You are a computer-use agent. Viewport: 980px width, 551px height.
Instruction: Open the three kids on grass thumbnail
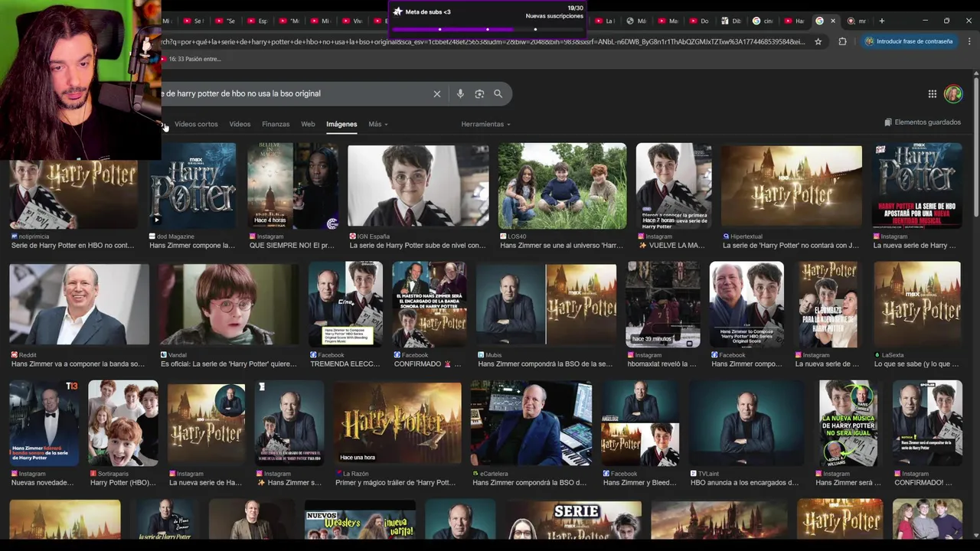pos(562,186)
